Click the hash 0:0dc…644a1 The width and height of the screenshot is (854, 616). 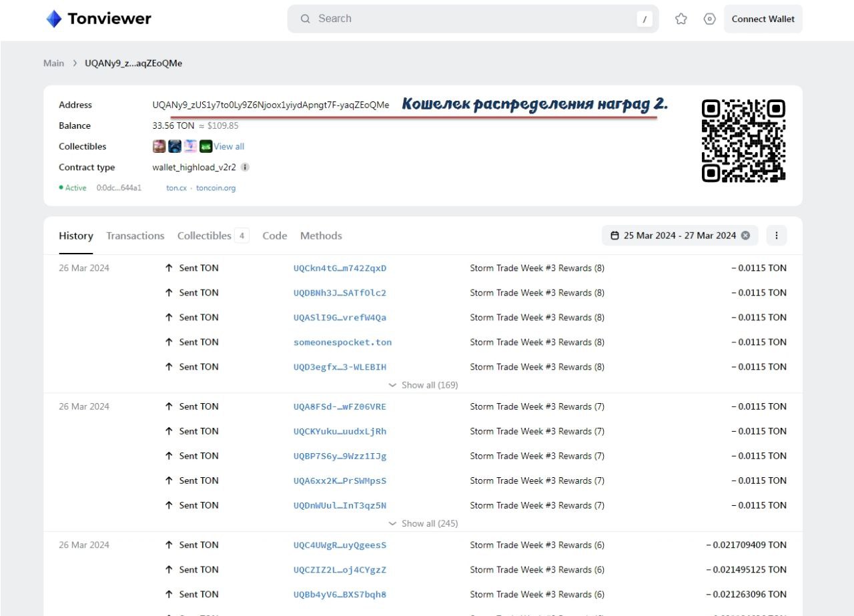[119, 188]
